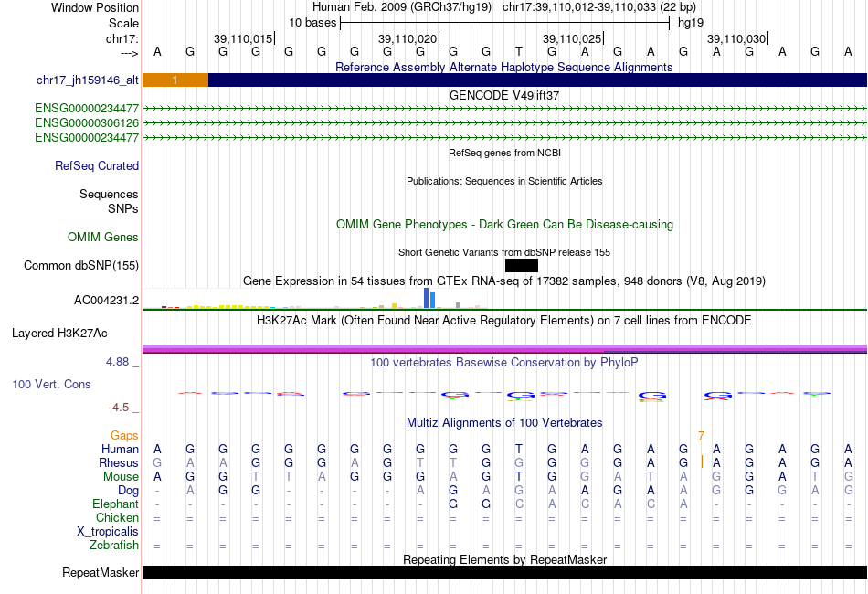Image resolution: width=868 pixels, height=594 pixels.
Task: Click the hg19 label beside the scale bar
Action: pos(691,23)
